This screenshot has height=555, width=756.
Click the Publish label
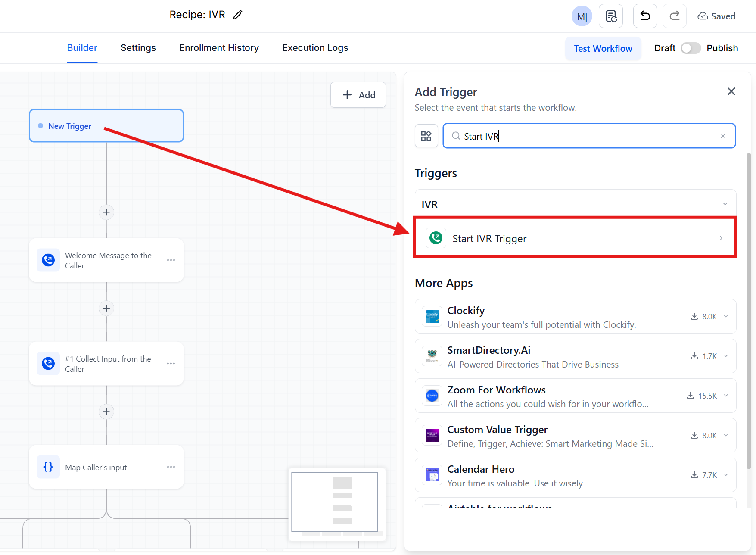pyautogui.click(x=722, y=48)
